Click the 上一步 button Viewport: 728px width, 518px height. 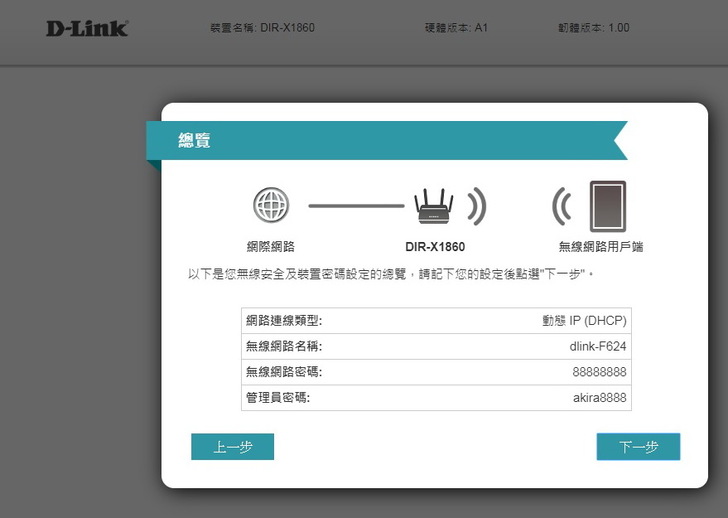click(x=232, y=447)
